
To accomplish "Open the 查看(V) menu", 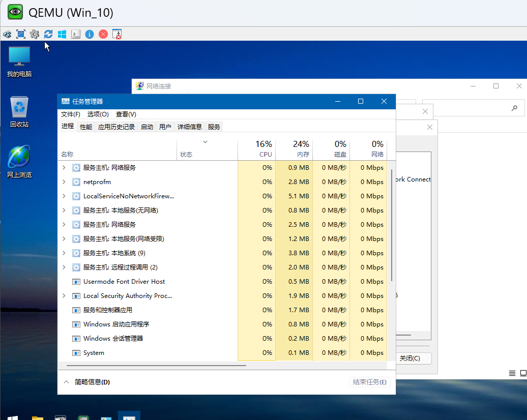I will pos(125,114).
